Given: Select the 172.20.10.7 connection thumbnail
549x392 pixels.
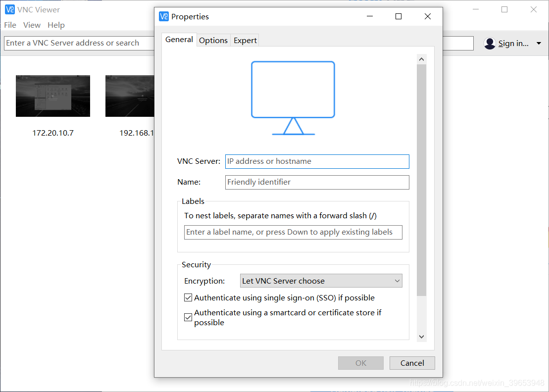Looking at the screenshot, I should [53, 96].
